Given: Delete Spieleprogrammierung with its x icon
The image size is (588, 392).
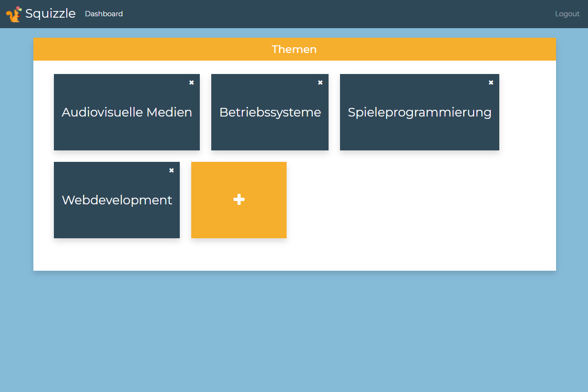Looking at the screenshot, I should click(491, 83).
